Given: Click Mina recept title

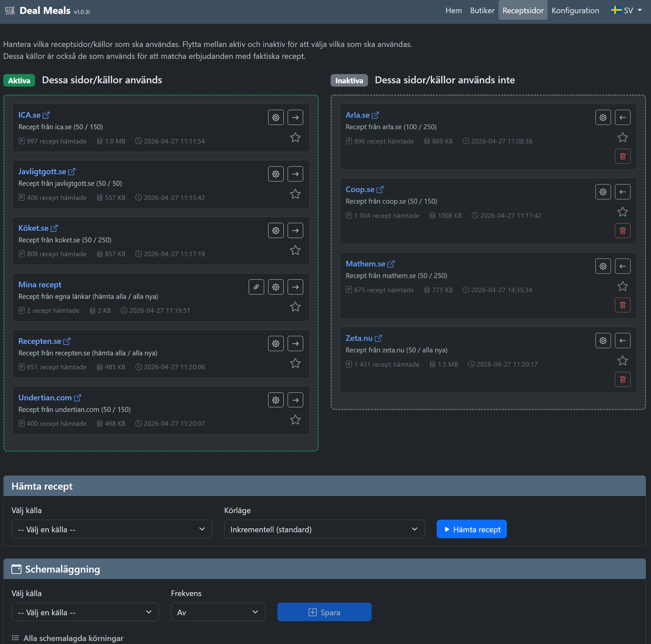Looking at the screenshot, I should 40,285.
